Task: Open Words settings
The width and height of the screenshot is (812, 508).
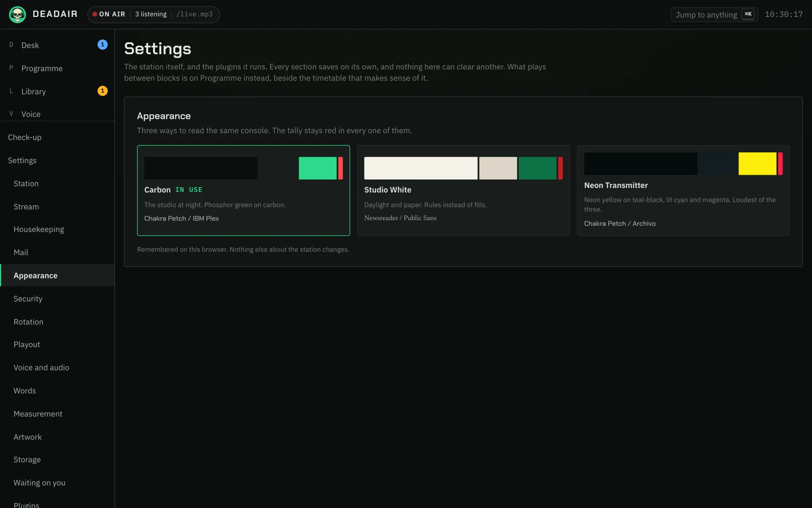Action: (x=58, y=391)
